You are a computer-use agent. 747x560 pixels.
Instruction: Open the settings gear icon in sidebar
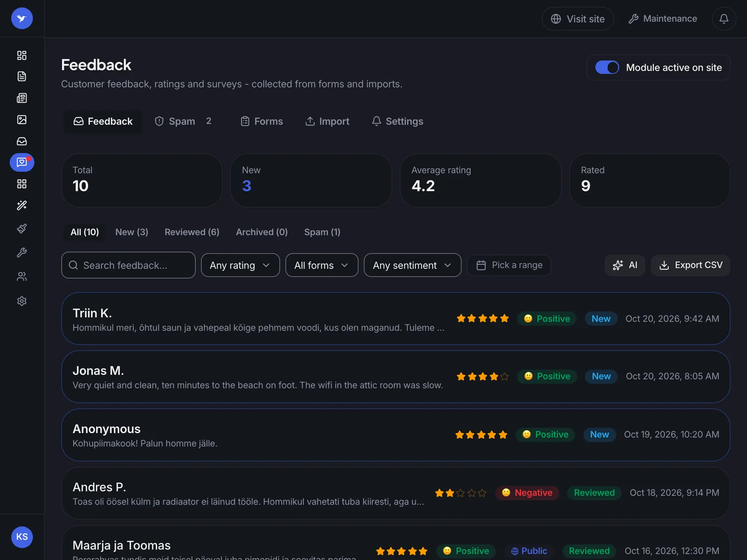(x=22, y=301)
